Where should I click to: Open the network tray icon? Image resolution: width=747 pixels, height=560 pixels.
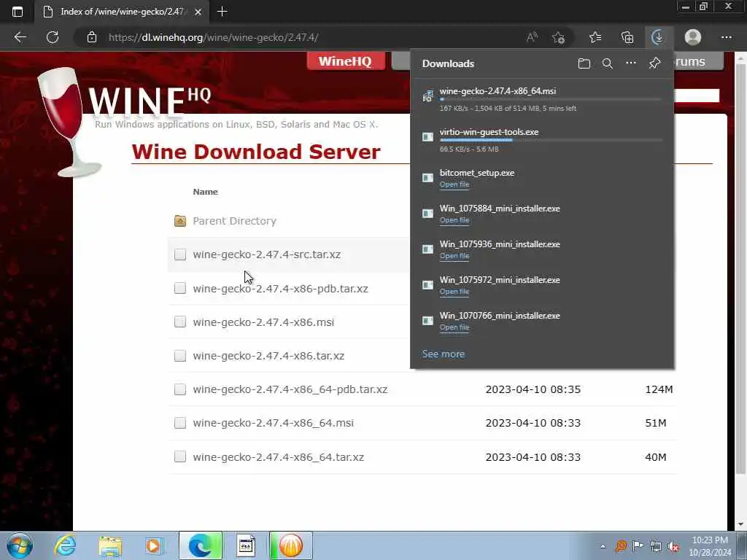click(656, 546)
